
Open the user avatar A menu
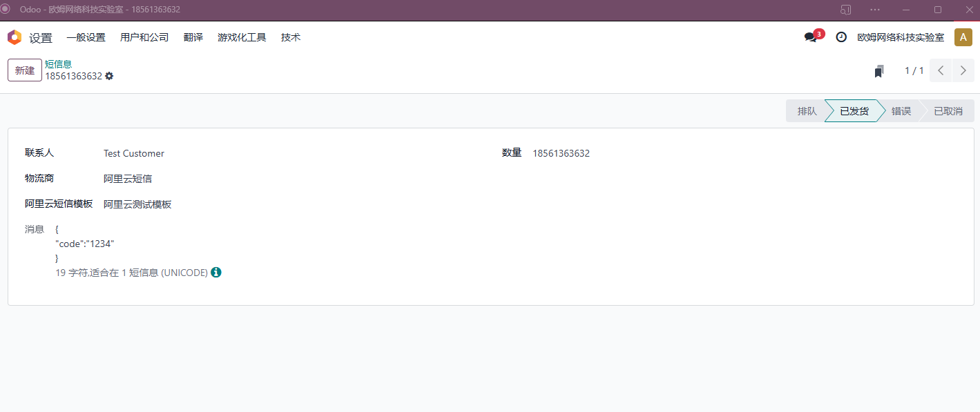963,37
